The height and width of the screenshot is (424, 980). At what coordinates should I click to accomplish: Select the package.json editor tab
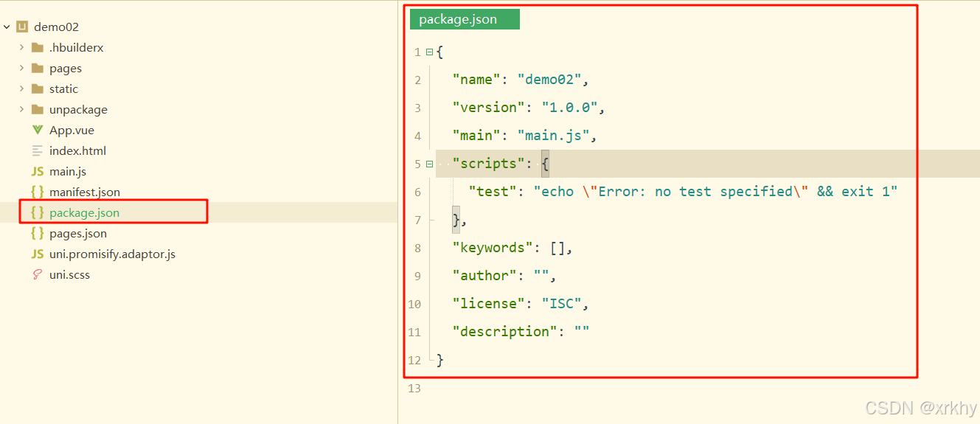(465, 20)
